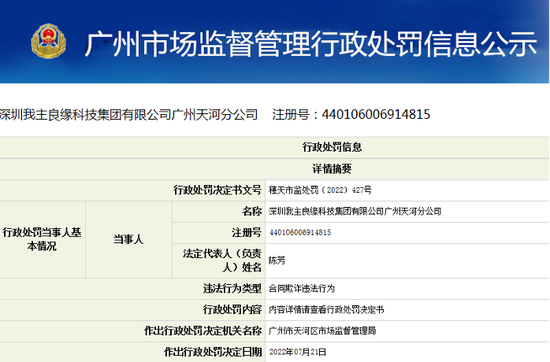Image resolution: width=550 pixels, height=362 pixels.
Task: Click the 作出行政处罚决定机关名称 label
Action: coord(203,330)
